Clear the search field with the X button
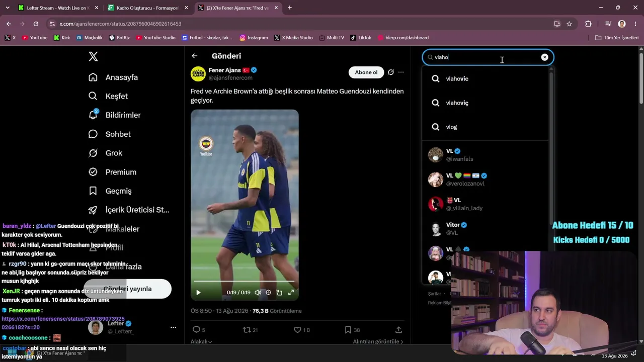The width and height of the screenshot is (644, 362). 544,57
